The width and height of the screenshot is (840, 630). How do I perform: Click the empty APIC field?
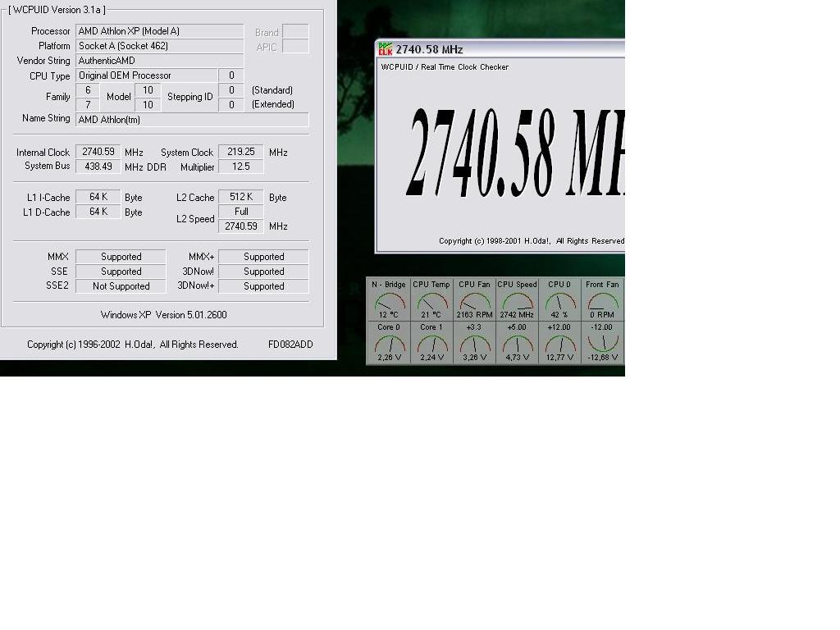(295, 46)
